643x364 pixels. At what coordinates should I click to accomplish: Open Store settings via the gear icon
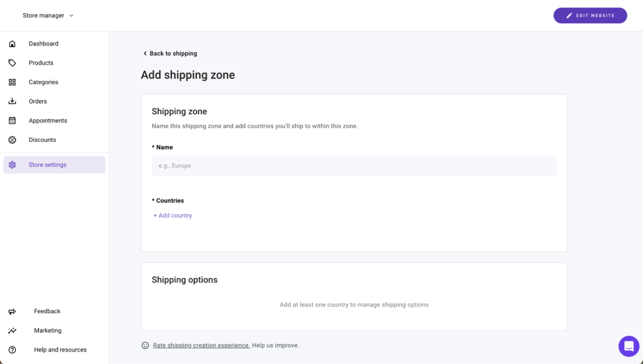(x=13, y=164)
